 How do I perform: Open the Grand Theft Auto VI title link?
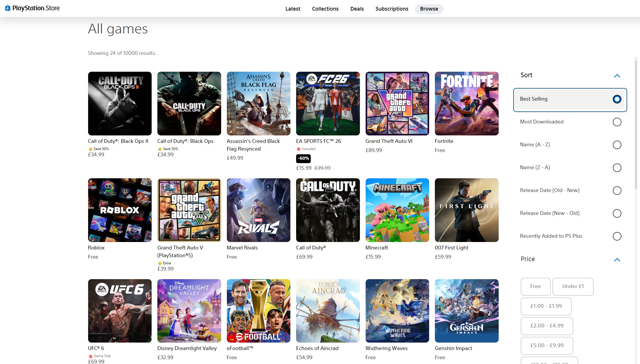pyautogui.click(x=389, y=141)
